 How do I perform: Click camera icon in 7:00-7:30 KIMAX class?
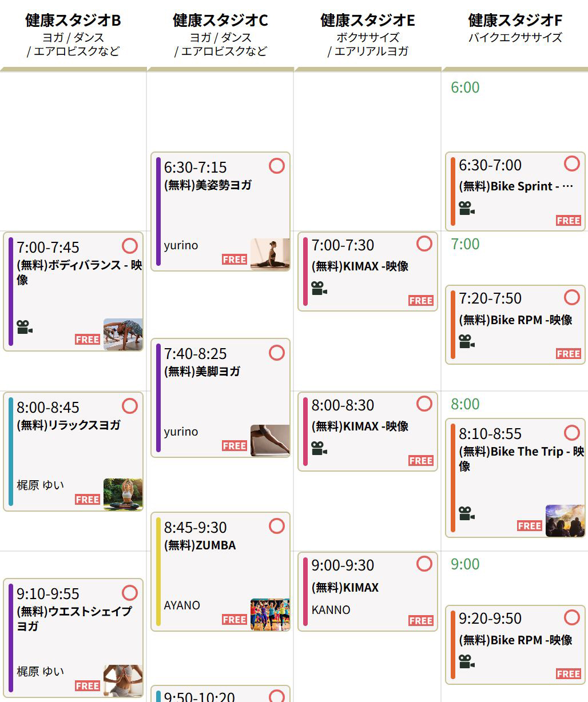point(319,288)
